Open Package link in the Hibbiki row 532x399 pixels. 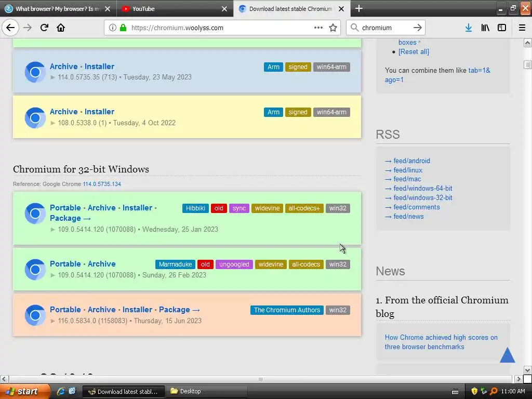[70, 218]
